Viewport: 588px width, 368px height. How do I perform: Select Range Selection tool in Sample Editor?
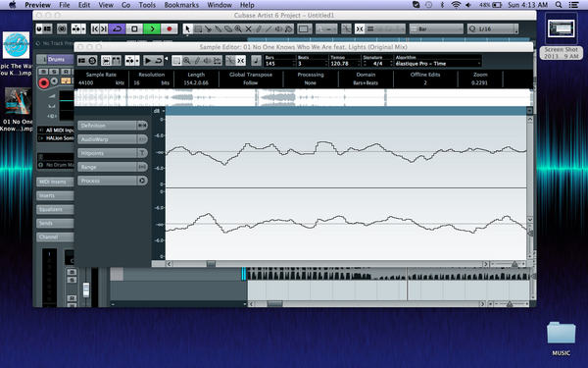coord(176,61)
